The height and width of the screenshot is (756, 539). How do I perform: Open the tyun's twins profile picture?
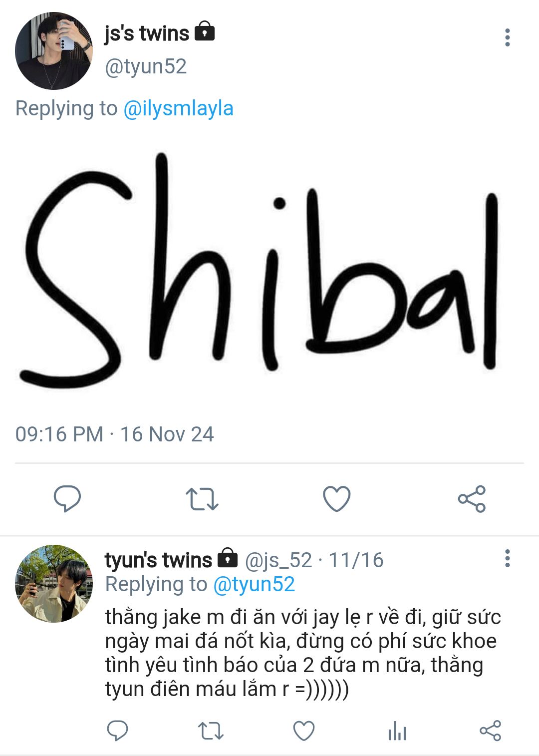(54, 583)
